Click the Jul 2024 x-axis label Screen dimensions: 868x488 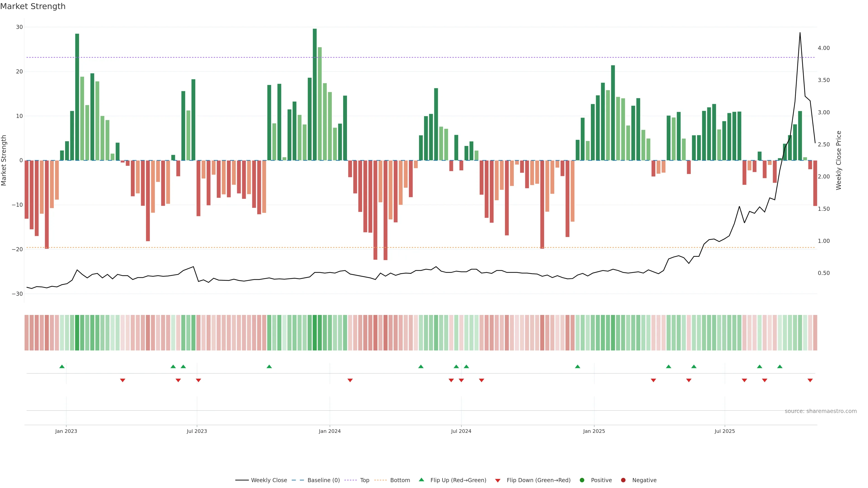coord(461,431)
